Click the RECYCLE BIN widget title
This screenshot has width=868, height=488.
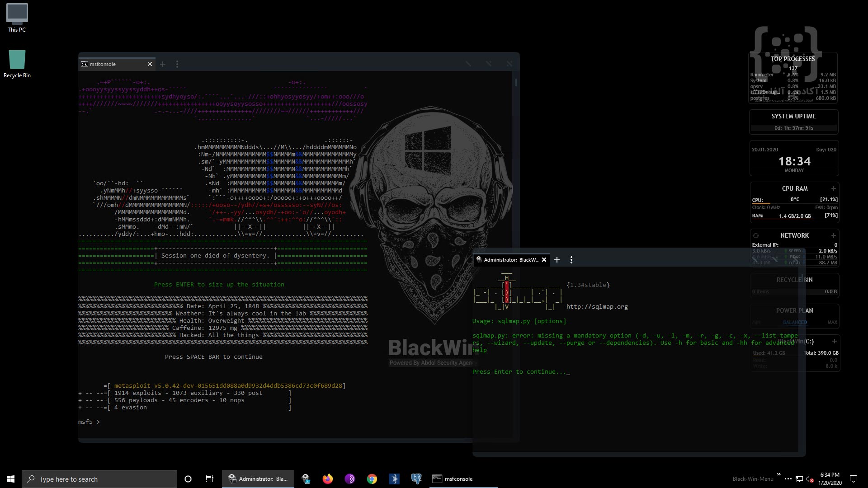(794, 280)
